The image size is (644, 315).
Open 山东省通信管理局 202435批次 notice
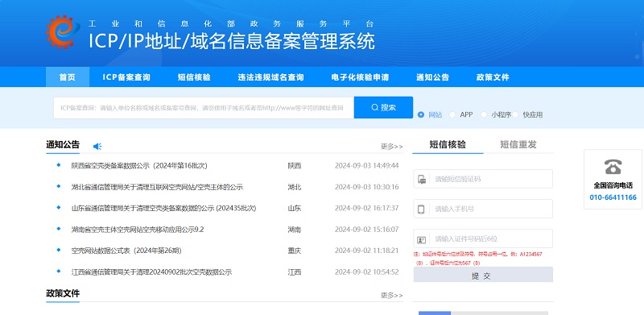coord(164,209)
